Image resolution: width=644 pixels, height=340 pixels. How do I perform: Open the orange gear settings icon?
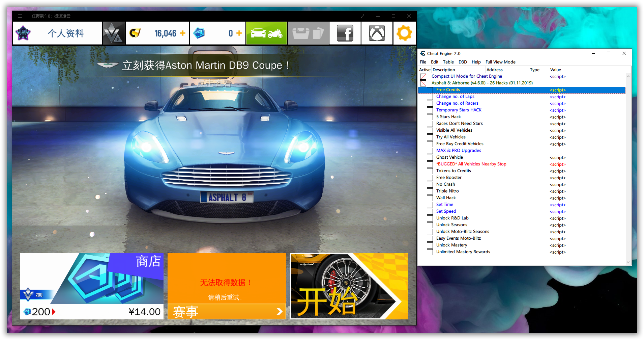tap(404, 33)
